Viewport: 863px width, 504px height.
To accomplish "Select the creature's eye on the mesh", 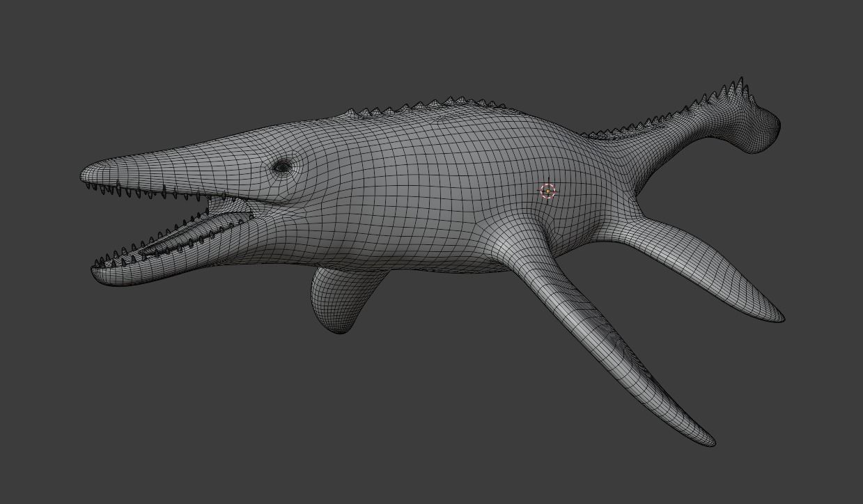I will [x=282, y=166].
